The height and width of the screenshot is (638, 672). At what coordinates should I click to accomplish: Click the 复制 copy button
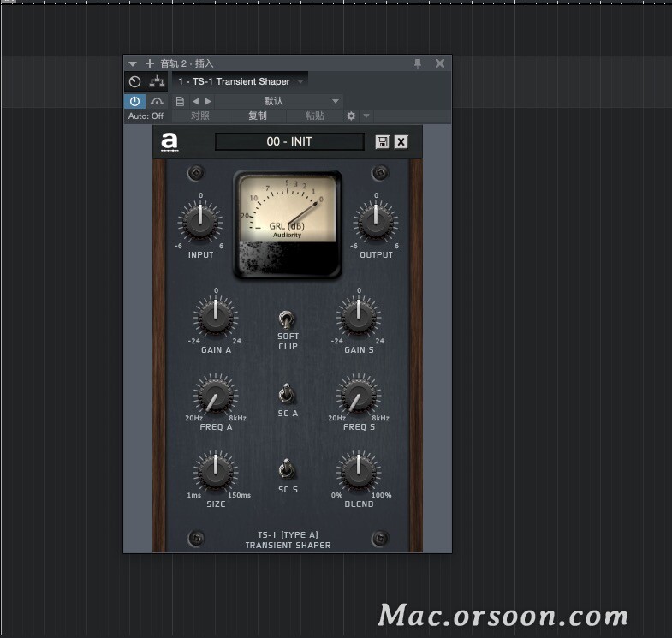[258, 116]
